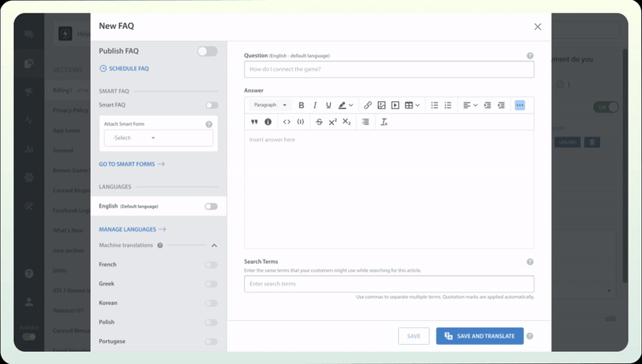Open the Schedule FAQ link
Viewport: 642px width, 364px height.
point(124,69)
